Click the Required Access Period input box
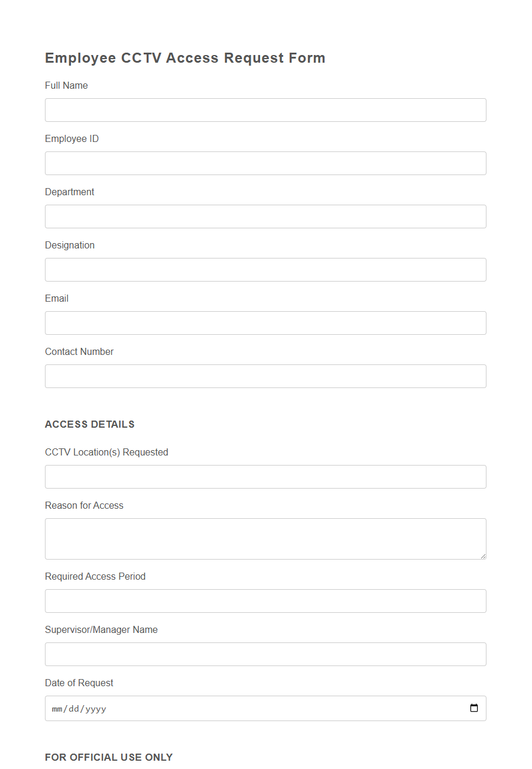The height and width of the screenshot is (769, 532). click(265, 601)
